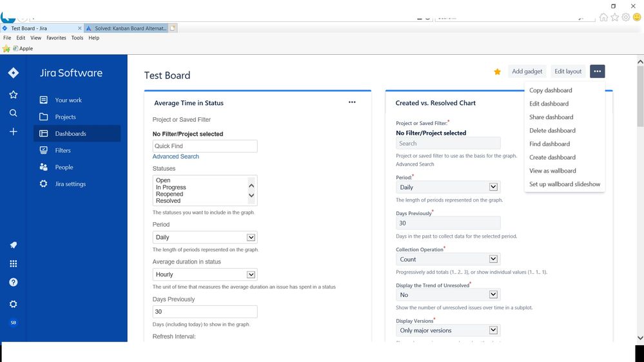Image resolution: width=644 pixels, height=362 pixels.
Task: Click the Add gadget button
Action: pyautogui.click(x=527, y=71)
